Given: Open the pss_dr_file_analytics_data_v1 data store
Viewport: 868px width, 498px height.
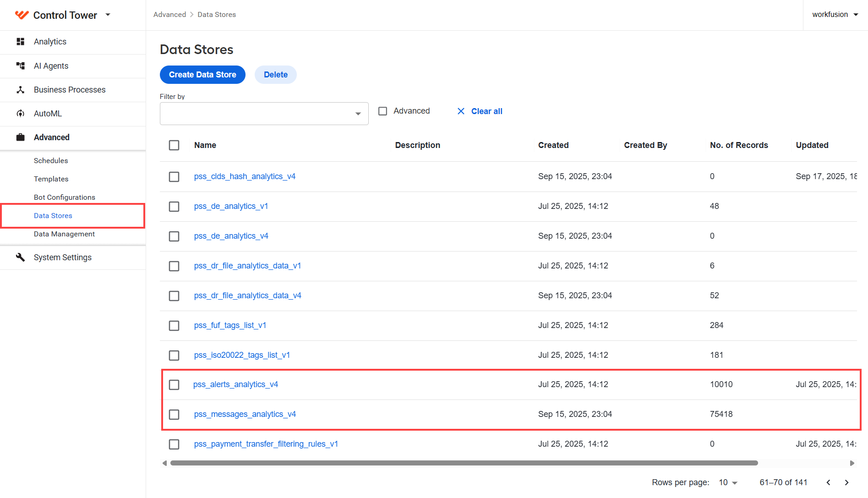Looking at the screenshot, I should click(247, 266).
